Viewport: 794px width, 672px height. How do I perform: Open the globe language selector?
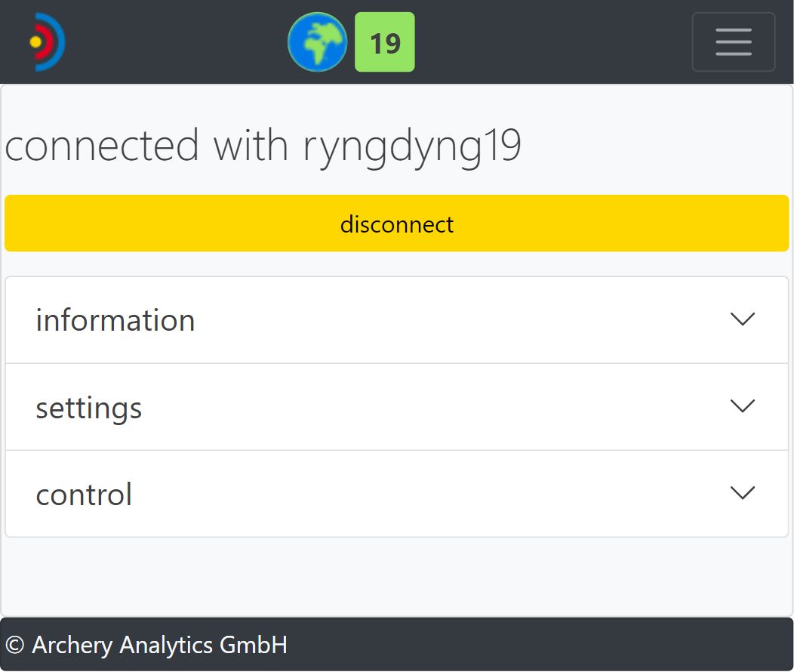click(x=317, y=42)
